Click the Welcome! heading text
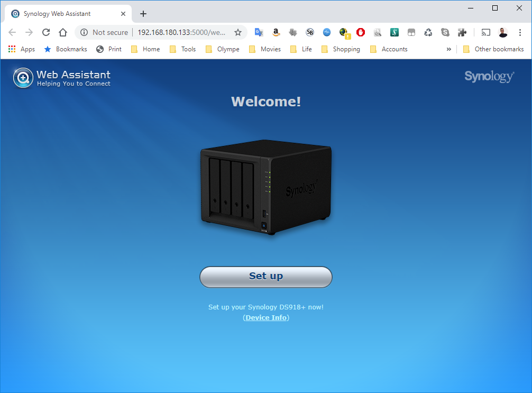The height and width of the screenshot is (393, 532). click(266, 102)
